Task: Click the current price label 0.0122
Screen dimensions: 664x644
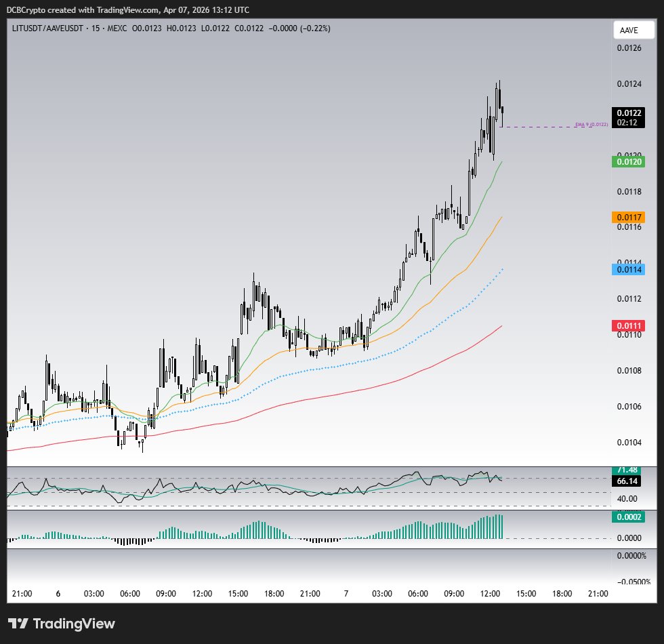Action: 629,113
